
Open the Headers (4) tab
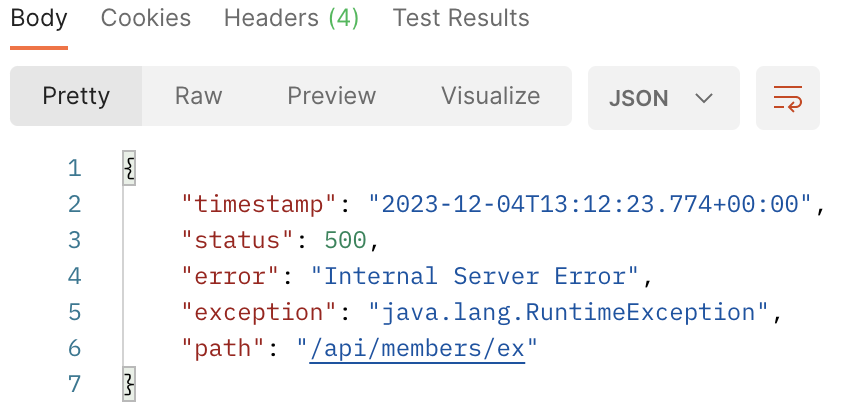291,19
